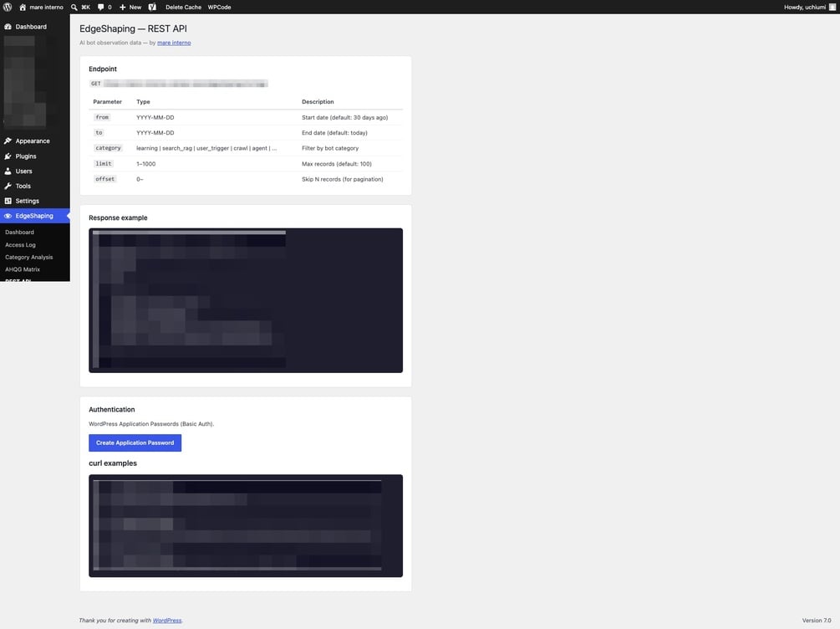Viewport: 840px width, 629px height.
Task: Click the user avatar icon
Action: click(832, 7)
